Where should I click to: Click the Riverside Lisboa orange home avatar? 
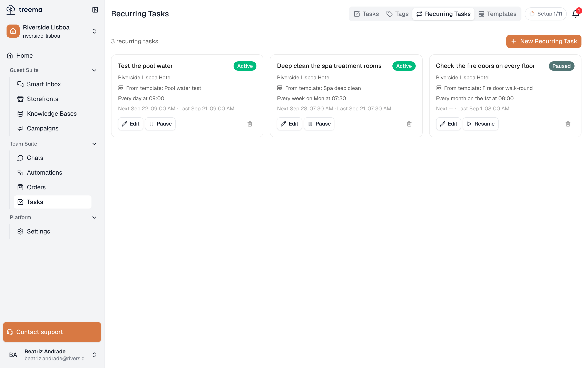tap(13, 31)
